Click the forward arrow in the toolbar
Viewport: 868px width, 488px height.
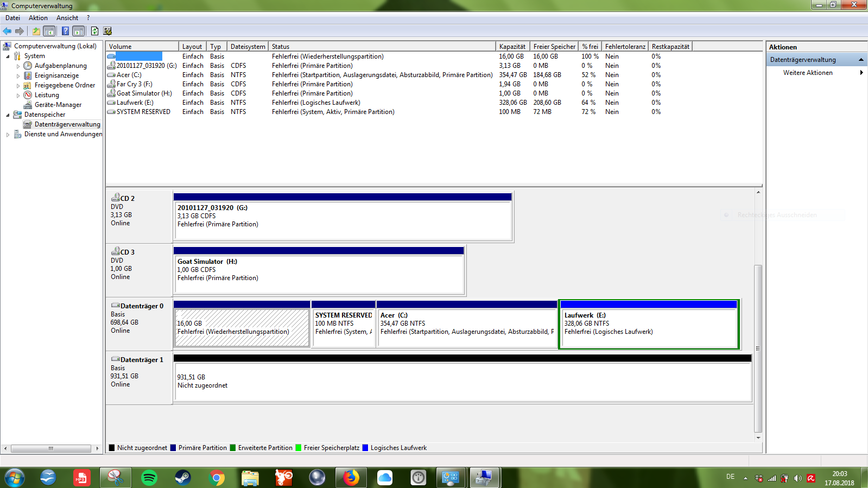[20, 31]
